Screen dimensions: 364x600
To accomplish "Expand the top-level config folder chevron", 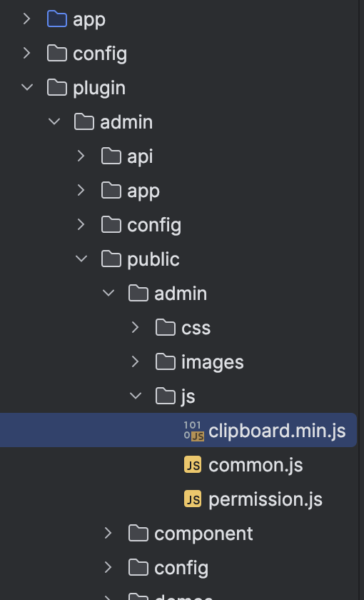I will tap(26, 53).
